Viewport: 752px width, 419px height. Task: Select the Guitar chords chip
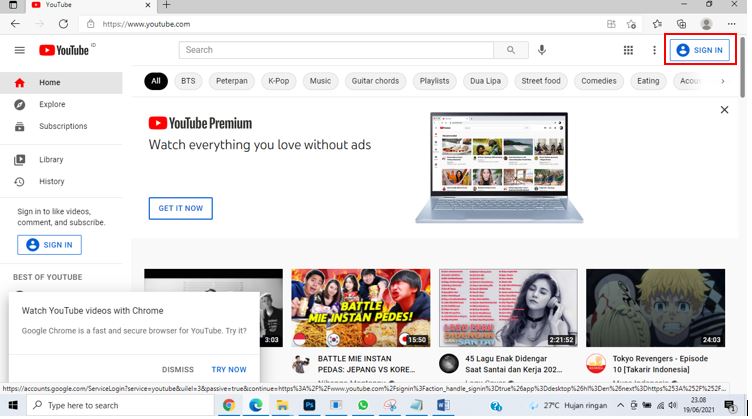[375, 81]
